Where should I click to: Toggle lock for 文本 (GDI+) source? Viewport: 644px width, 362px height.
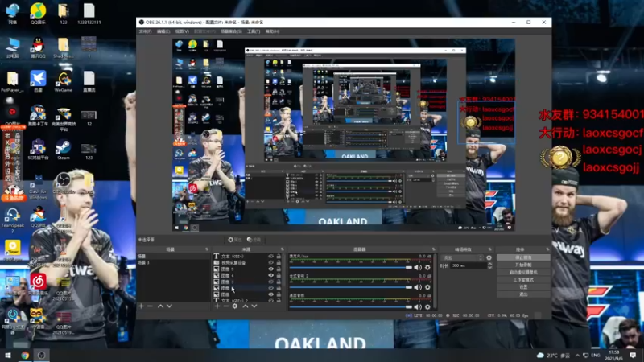279,256
